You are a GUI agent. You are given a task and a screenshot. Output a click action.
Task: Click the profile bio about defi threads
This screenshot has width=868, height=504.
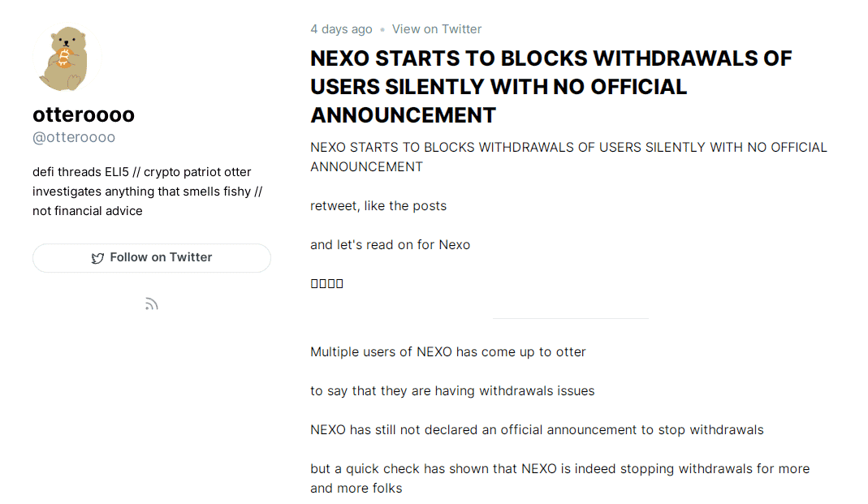tap(147, 192)
